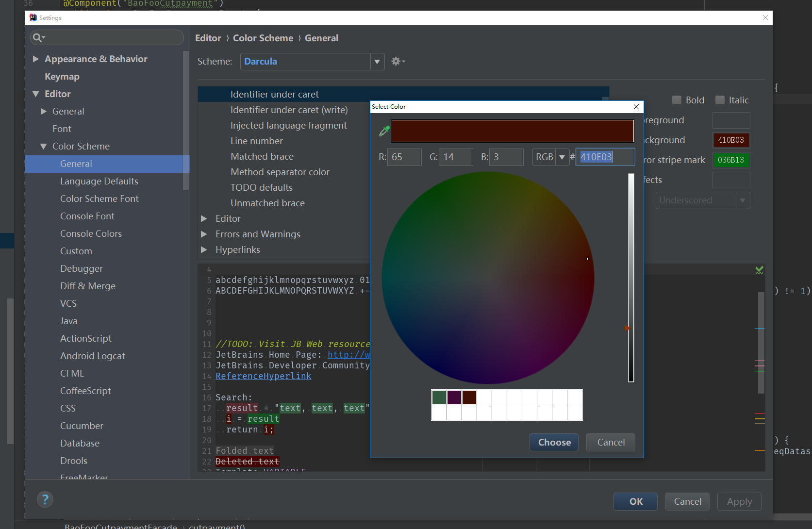
Task: Select Font under Editor
Action: pos(62,129)
